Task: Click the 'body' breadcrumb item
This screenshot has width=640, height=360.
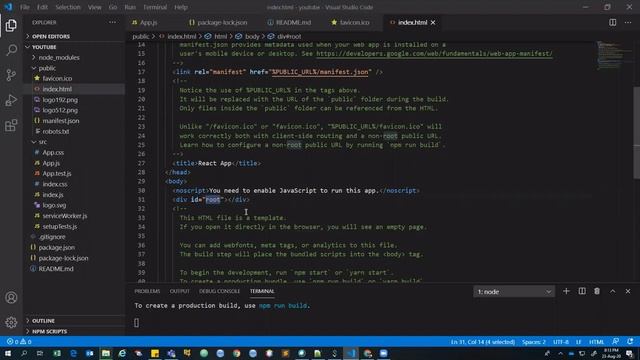Action: click(x=252, y=36)
